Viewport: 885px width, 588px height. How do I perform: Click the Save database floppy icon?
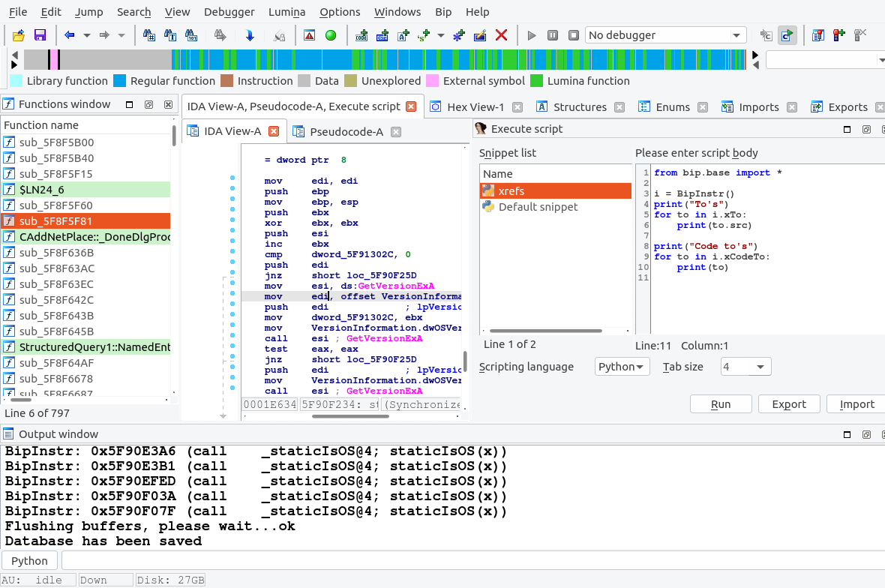[x=40, y=35]
